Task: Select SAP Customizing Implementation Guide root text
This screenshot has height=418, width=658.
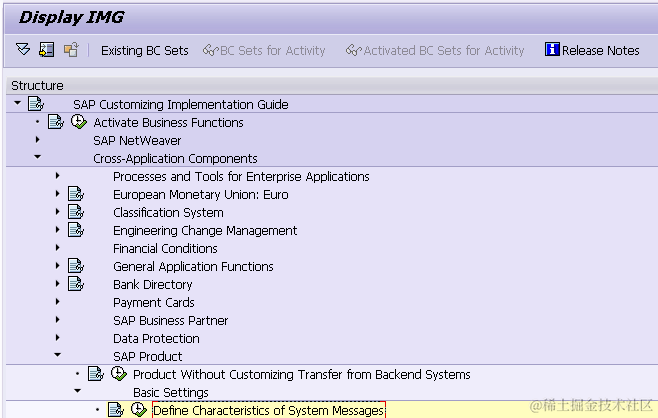Action: [x=181, y=104]
